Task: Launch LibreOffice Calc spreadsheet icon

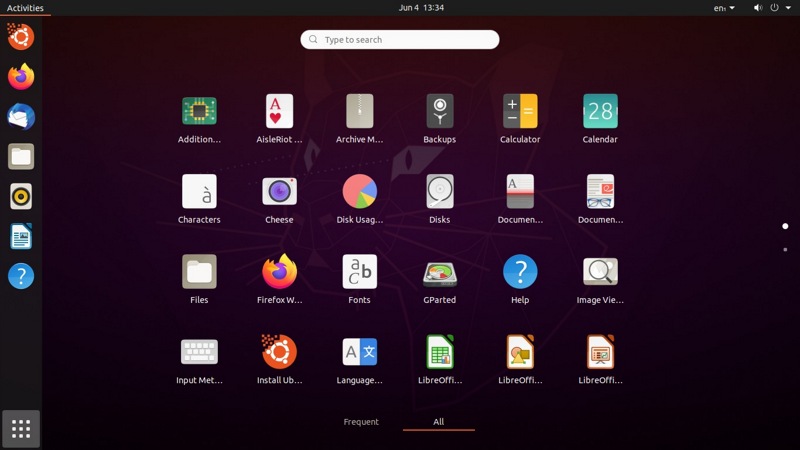Action: pos(439,352)
